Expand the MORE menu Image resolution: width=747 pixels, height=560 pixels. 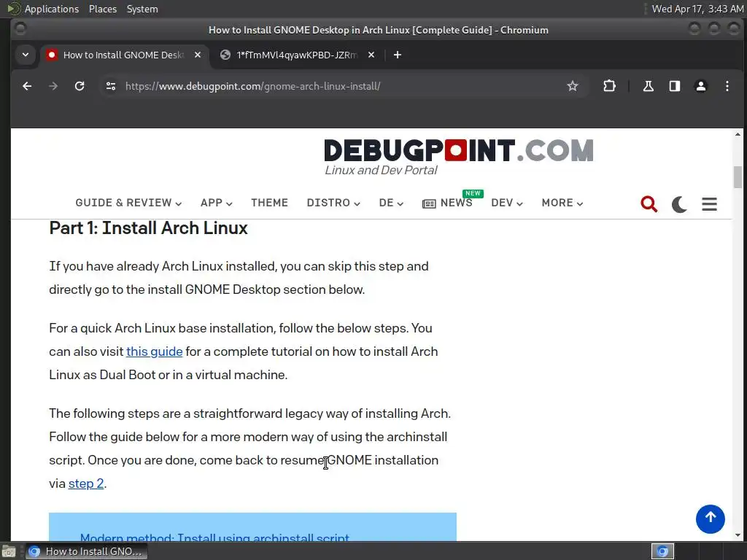[562, 203]
